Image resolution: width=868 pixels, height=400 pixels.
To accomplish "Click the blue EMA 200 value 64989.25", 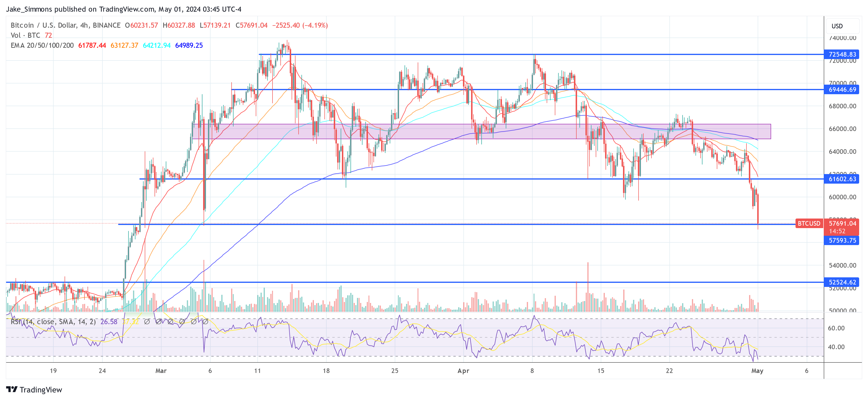I will [x=189, y=45].
